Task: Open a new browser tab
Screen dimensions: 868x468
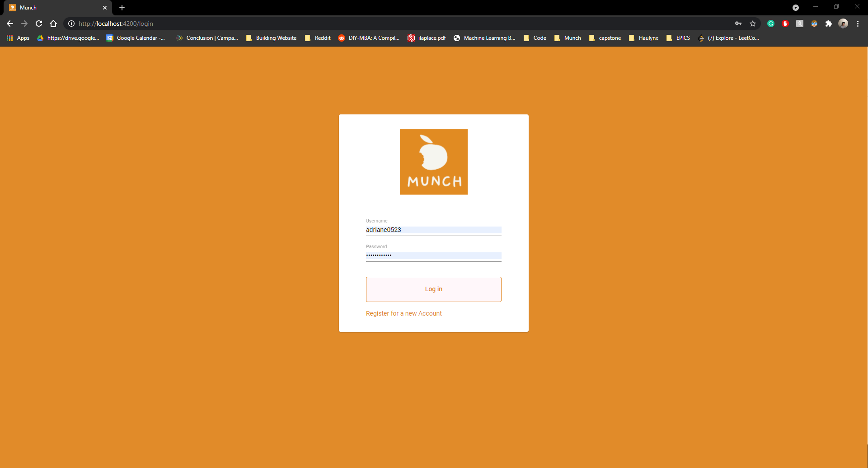Action: click(122, 8)
